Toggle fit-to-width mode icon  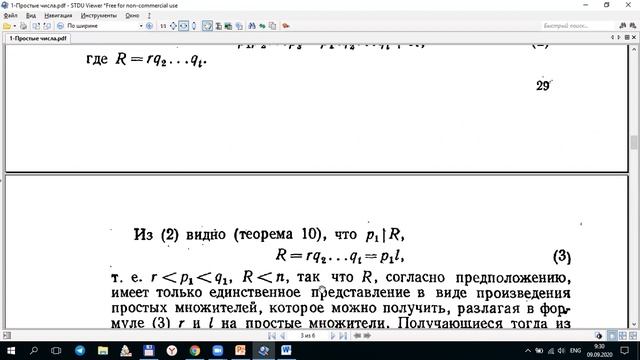184,26
